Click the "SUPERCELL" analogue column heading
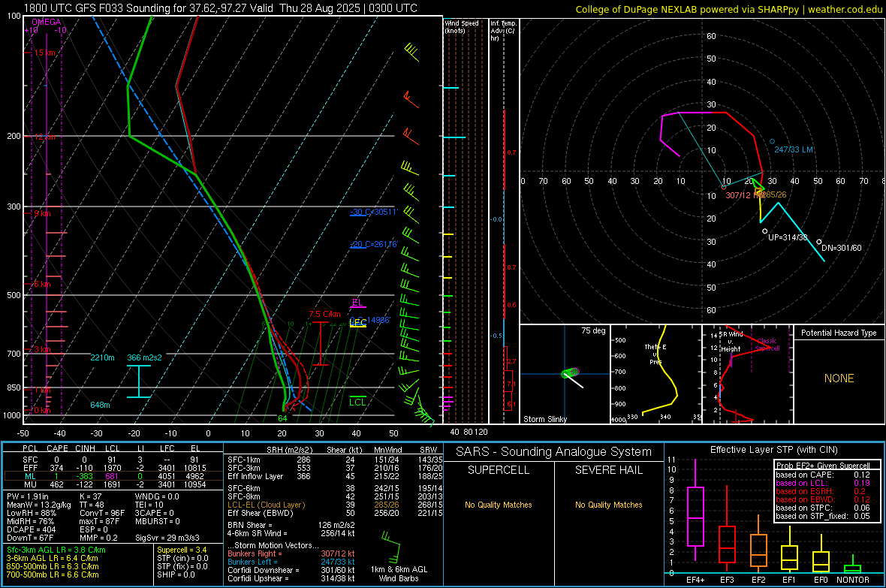This screenshot has height=588, width=886. click(499, 470)
